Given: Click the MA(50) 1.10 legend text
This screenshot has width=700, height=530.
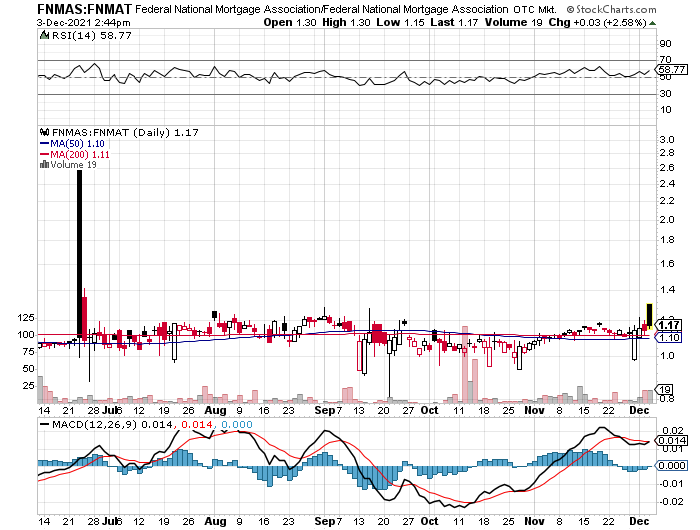Looking at the screenshot, I should (x=77, y=144).
